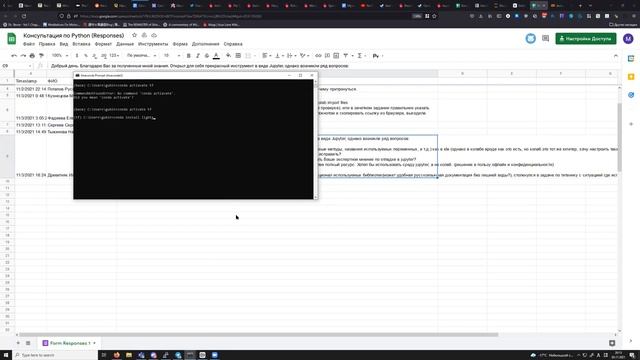Insert a link via toolbar icon
The height and width of the screenshot is (360, 640).
click(x=318, y=56)
